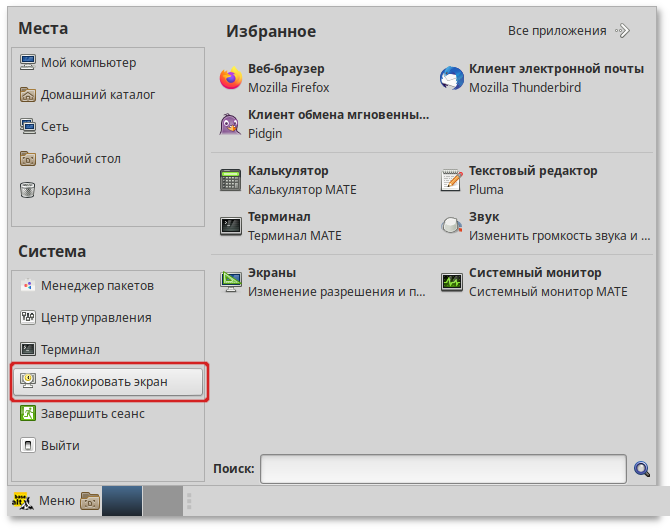This screenshot has height=530, width=670.
Task: Launch Pidgin instant messenger icon
Action: (x=231, y=124)
